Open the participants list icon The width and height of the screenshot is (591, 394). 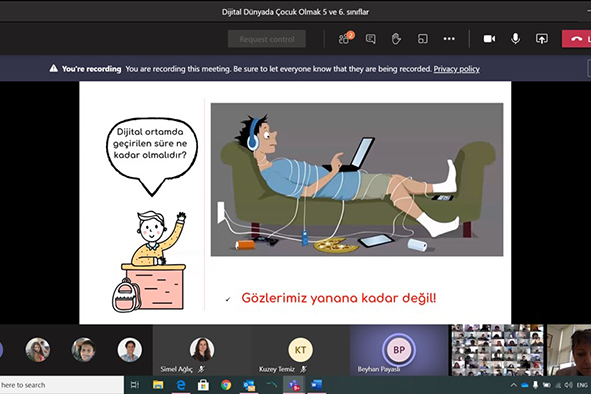(344, 38)
